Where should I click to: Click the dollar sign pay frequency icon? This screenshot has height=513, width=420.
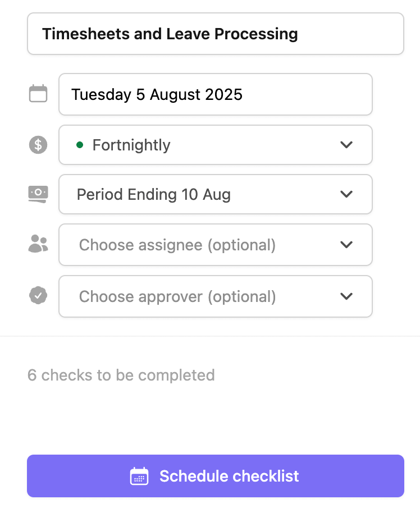[x=38, y=145]
